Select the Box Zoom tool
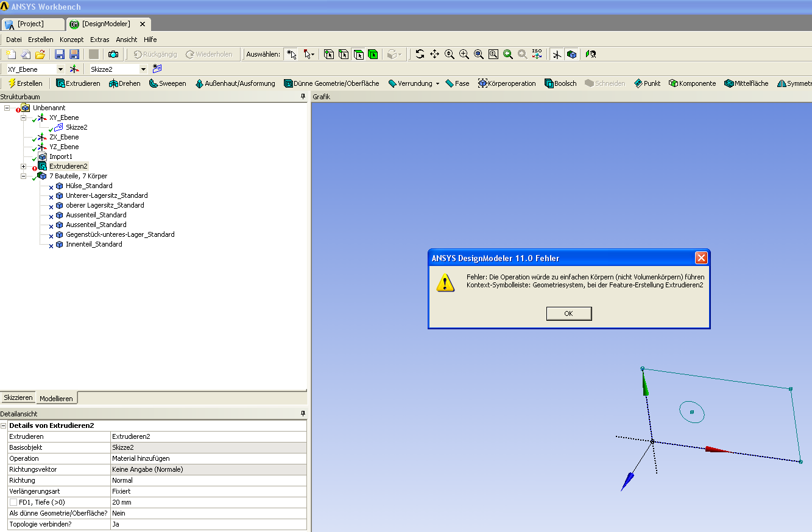Viewport: 812px width, 532px height. coord(464,54)
